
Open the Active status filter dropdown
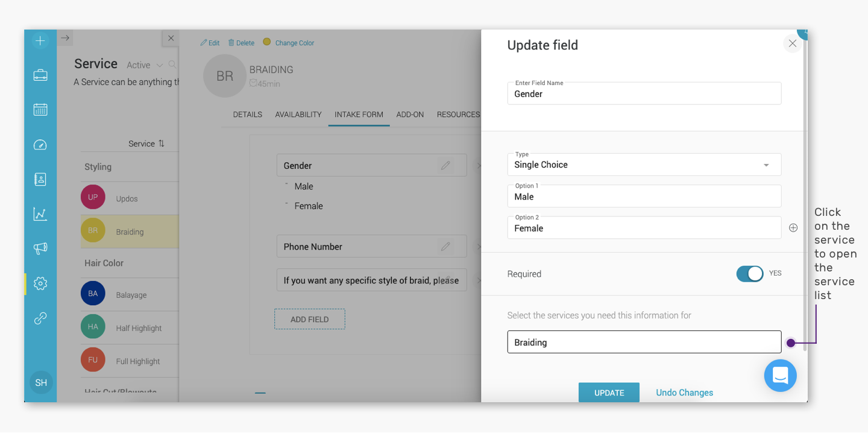[145, 65]
